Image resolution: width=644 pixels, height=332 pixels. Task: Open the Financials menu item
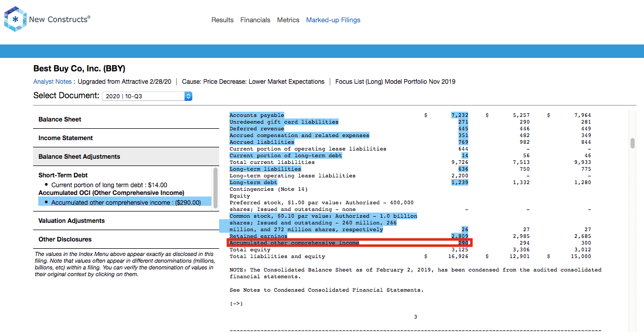255,20
